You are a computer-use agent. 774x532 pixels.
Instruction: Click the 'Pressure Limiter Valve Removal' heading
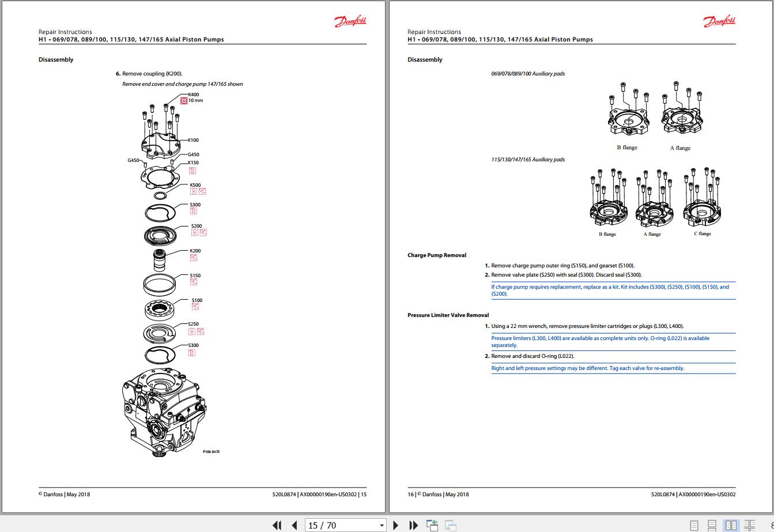(x=448, y=315)
